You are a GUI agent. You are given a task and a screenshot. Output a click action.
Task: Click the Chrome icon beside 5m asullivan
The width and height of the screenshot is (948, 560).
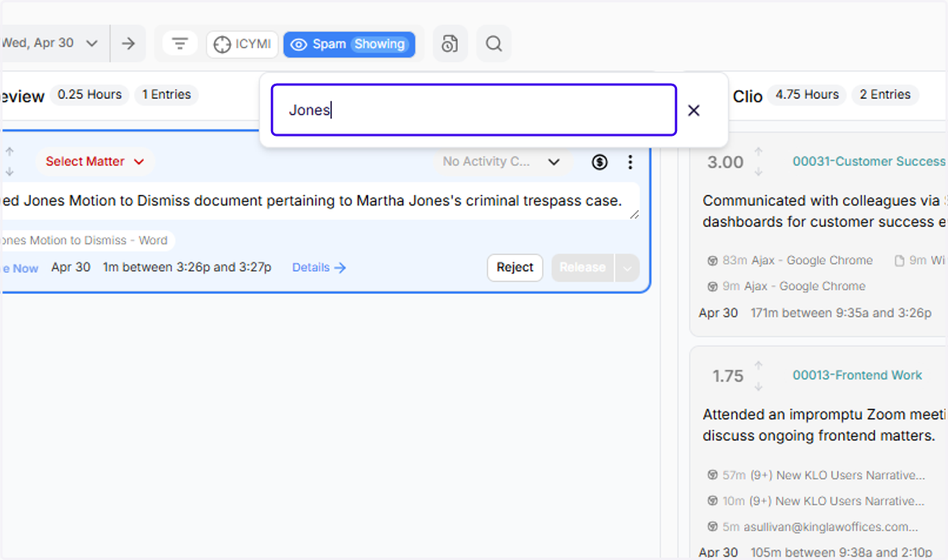coord(712,527)
